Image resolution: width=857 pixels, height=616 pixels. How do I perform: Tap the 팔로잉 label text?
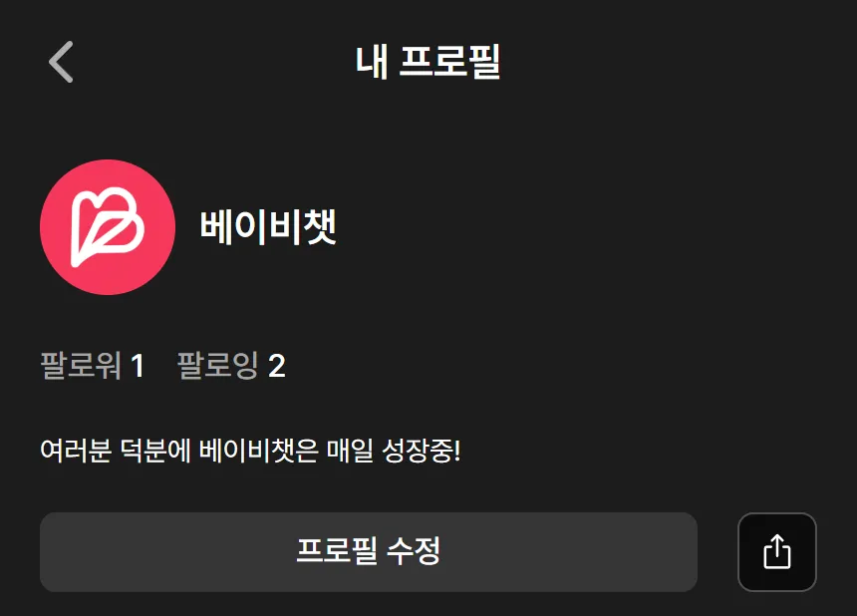217,366
